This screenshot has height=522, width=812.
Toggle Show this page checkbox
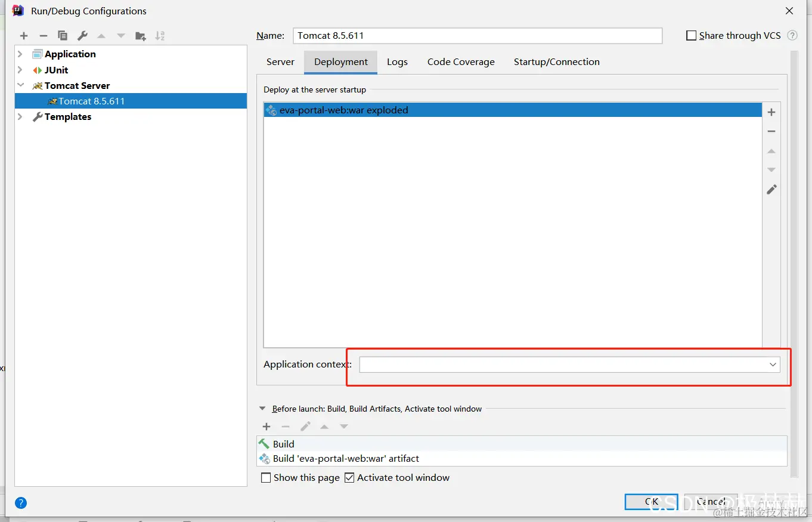pyautogui.click(x=266, y=478)
